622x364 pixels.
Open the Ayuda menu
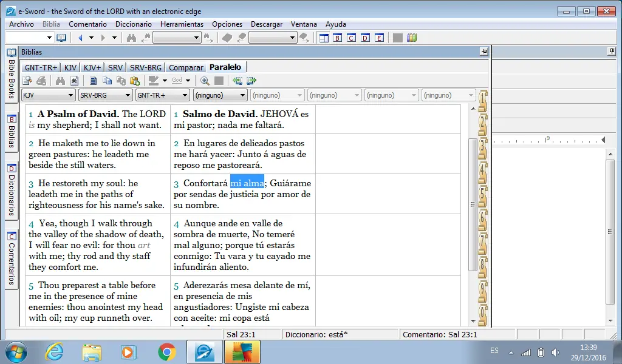[335, 24]
